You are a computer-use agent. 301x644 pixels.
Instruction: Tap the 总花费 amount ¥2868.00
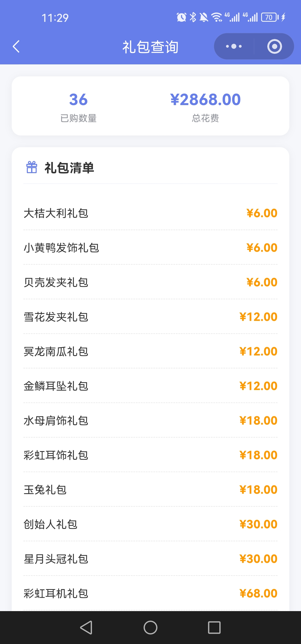205,100
